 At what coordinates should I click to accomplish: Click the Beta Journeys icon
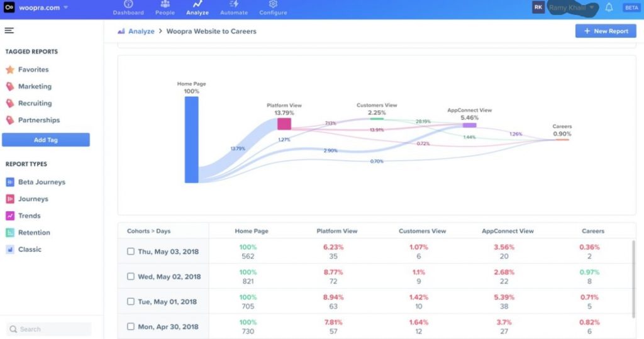pyautogui.click(x=10, y=182)
